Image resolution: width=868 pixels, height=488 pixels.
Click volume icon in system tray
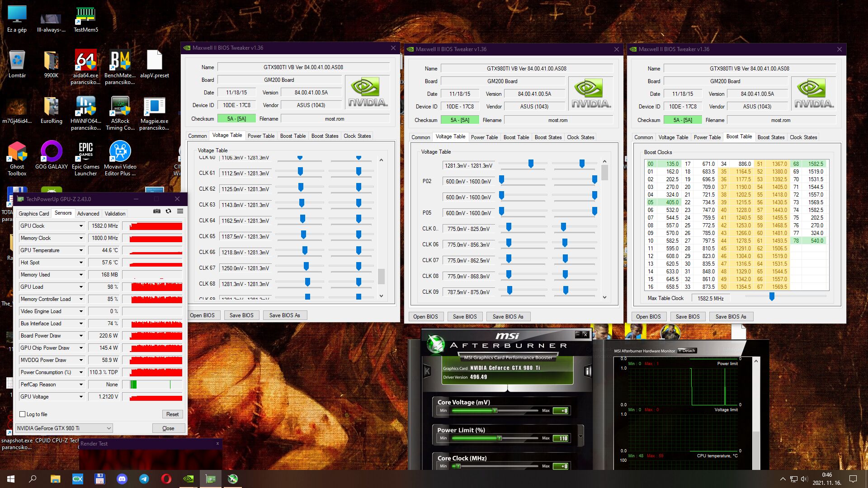pos(804,479)
